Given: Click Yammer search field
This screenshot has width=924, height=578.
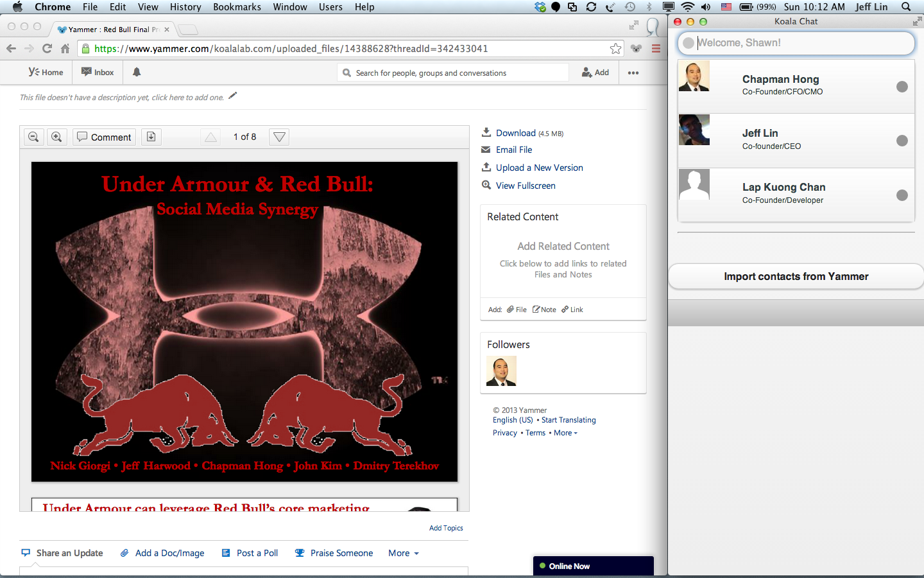Looking at the screenshot, I should pyautogui.click(x=453, y=73).
